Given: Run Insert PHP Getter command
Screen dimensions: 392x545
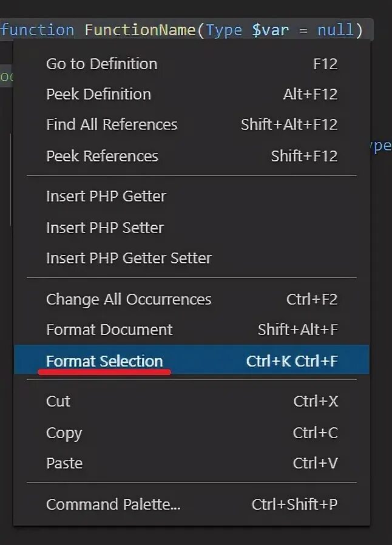Looking at the screenshot, I should pyautogui.click(x=106, y=196).
